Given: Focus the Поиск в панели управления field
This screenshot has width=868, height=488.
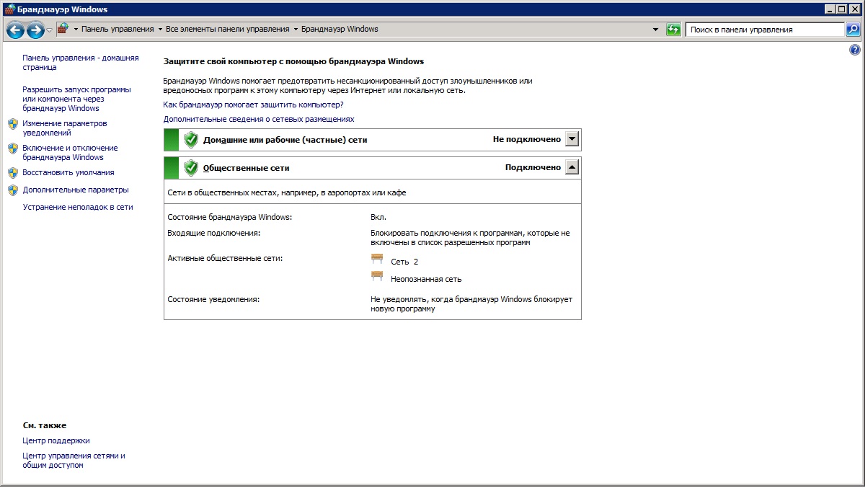Looking at the screenshot, I should coord(765,30).
